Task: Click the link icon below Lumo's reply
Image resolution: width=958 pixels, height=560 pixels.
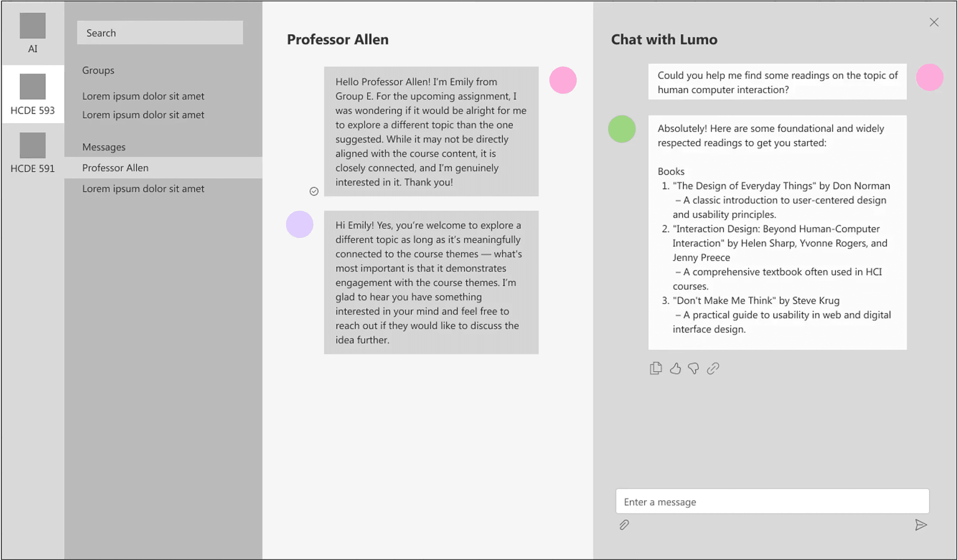Action: 713,369
